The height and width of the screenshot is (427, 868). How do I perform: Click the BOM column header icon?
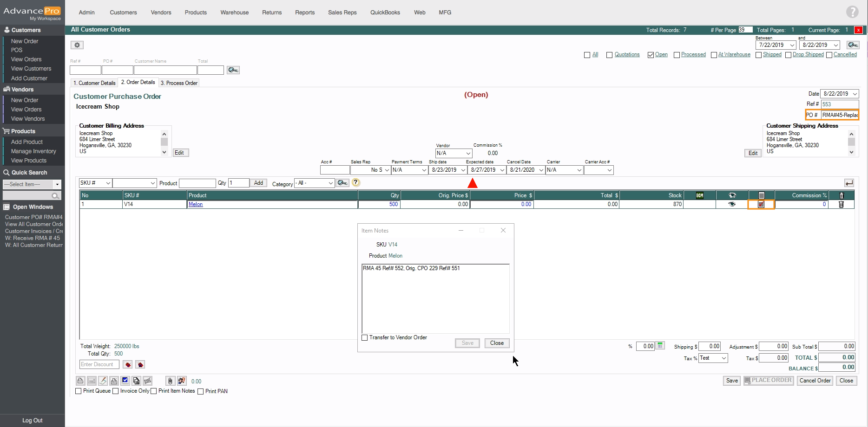(699, 195)
